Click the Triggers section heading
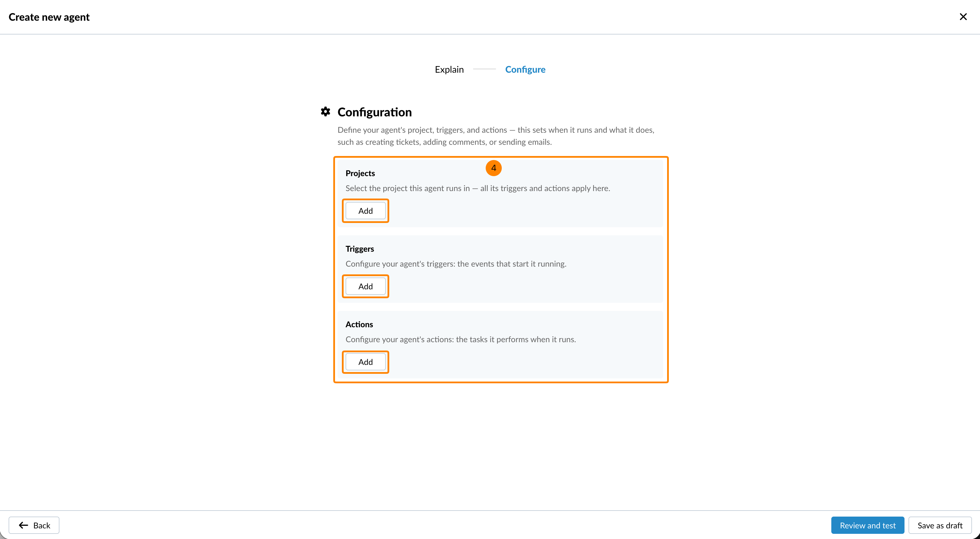 coord(359,249)
